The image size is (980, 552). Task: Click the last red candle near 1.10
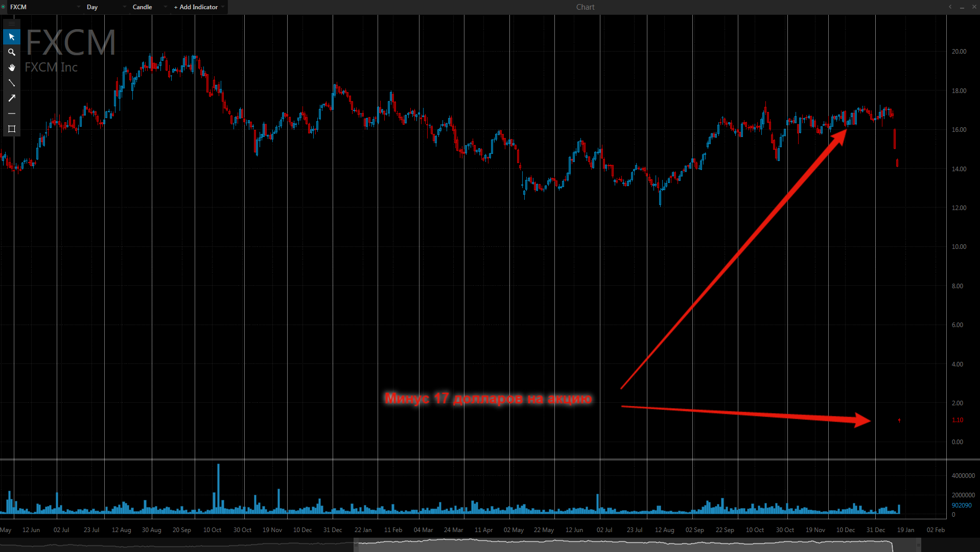point(899,421)
